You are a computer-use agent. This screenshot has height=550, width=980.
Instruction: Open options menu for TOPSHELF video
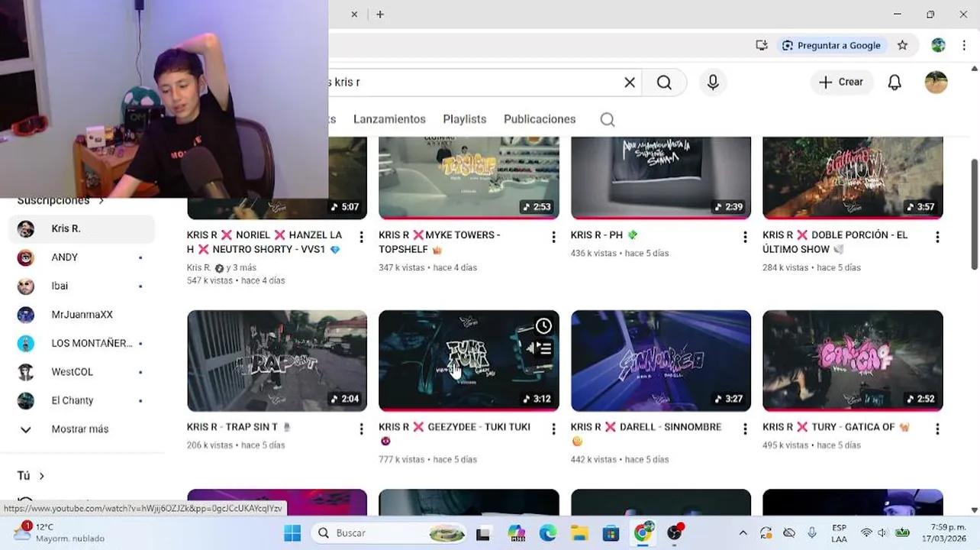pos(553,237)
